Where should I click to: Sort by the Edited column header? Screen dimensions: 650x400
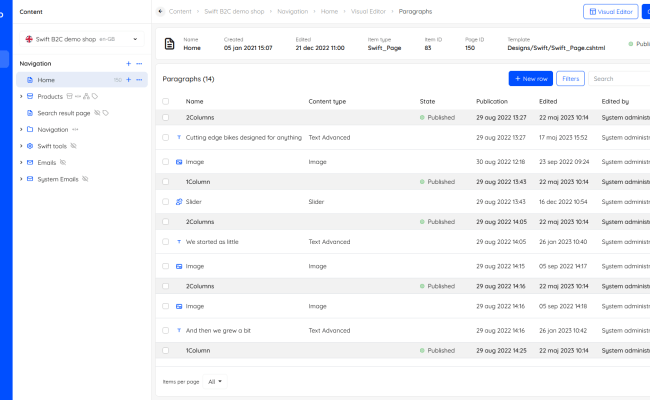coord(548,101)
